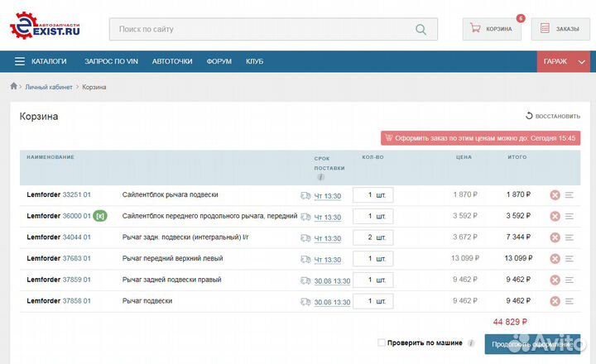The image size is (596, 364).
Task: Open the Личный кабинет breadcrumb link
Action: 47,87
